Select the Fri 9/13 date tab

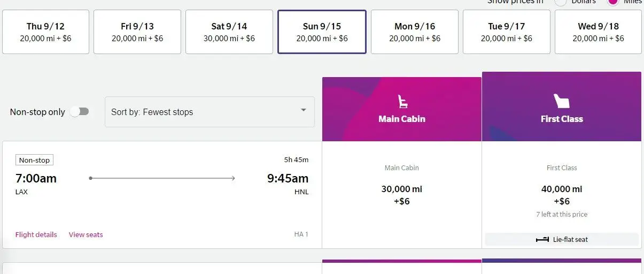pyautogui.click(x=137, y=32)
